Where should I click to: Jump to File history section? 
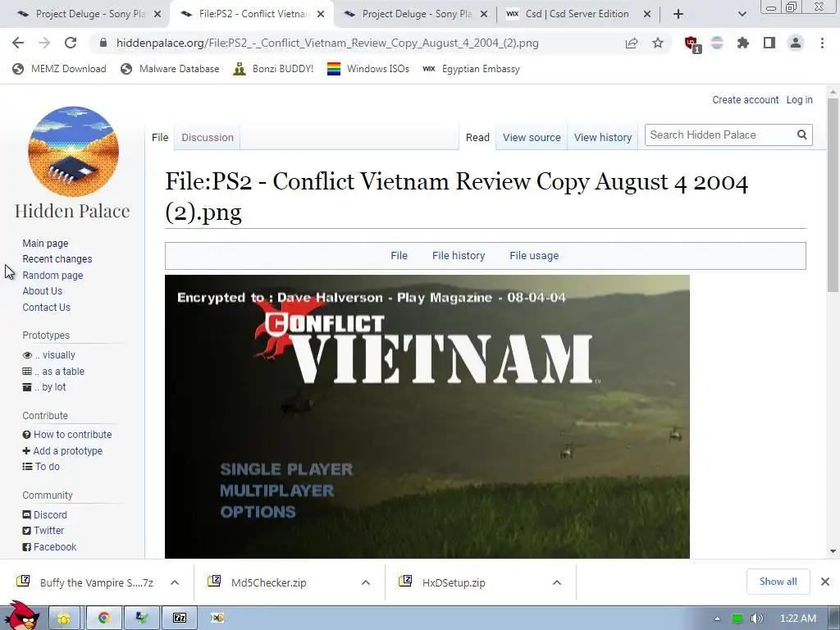click(x=459, y=256)
